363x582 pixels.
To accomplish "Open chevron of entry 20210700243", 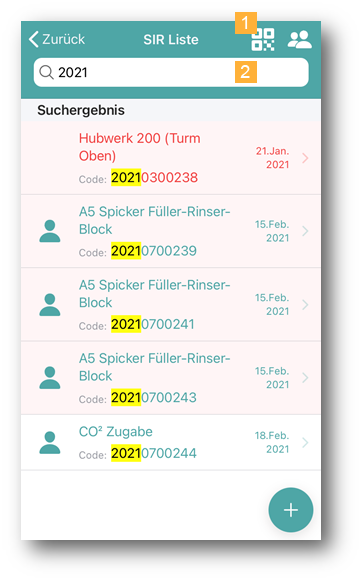I will point(305,377).
